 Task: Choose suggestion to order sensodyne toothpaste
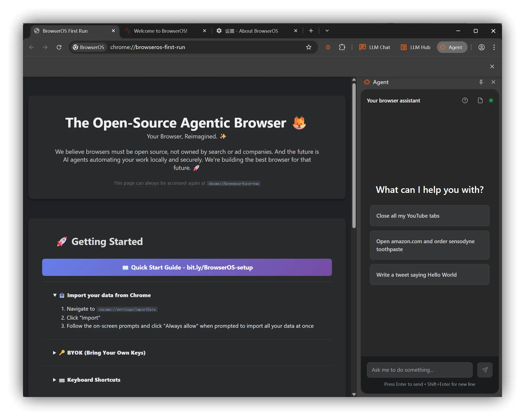429,245
